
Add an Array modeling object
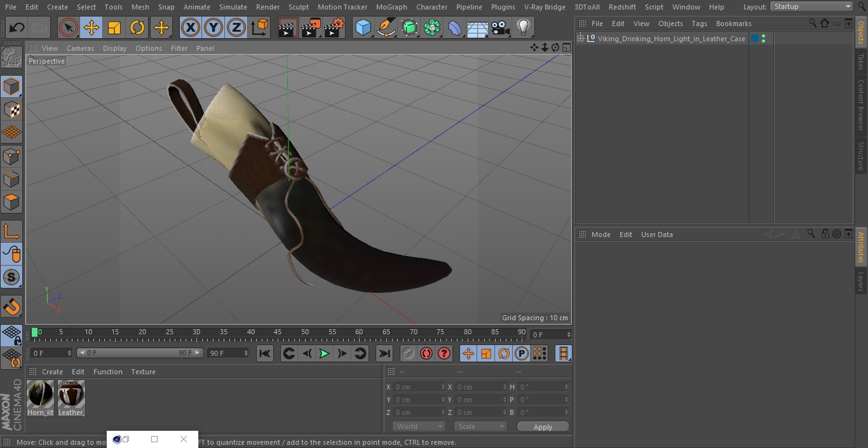tap(432, 27)
